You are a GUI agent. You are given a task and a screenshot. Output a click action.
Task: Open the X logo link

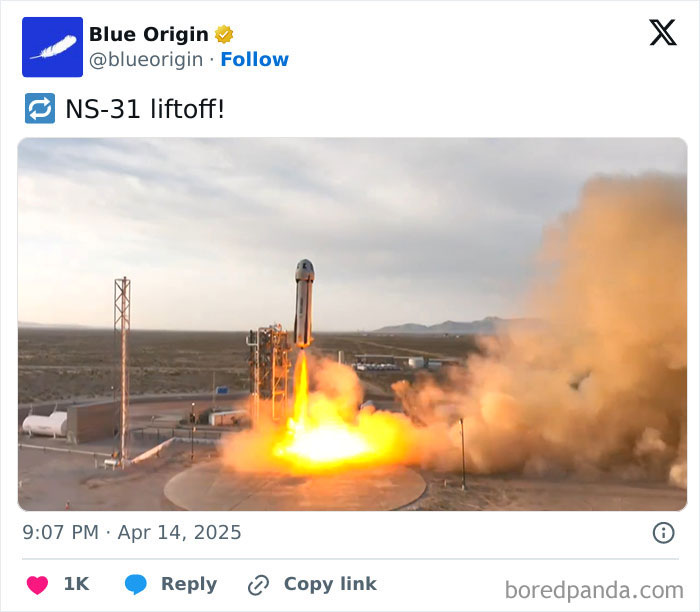662,32
